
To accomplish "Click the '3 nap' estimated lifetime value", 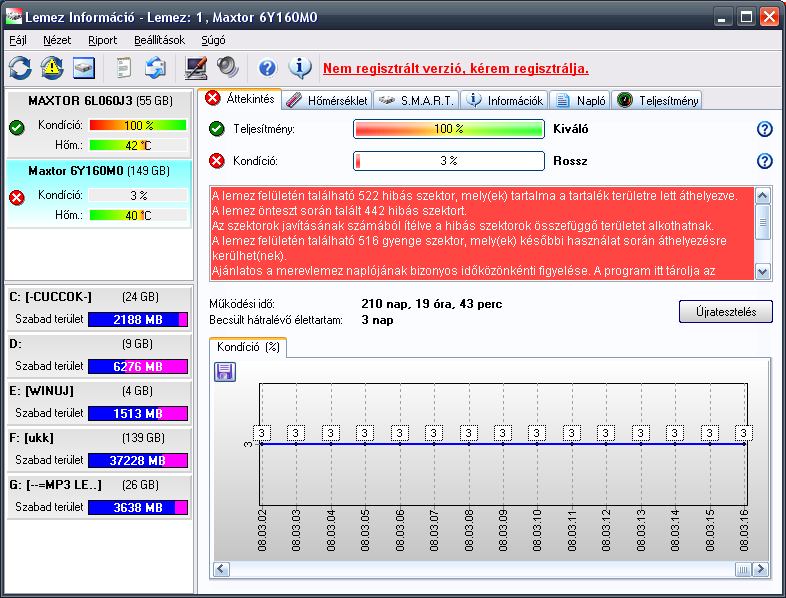I will [377, 320].
